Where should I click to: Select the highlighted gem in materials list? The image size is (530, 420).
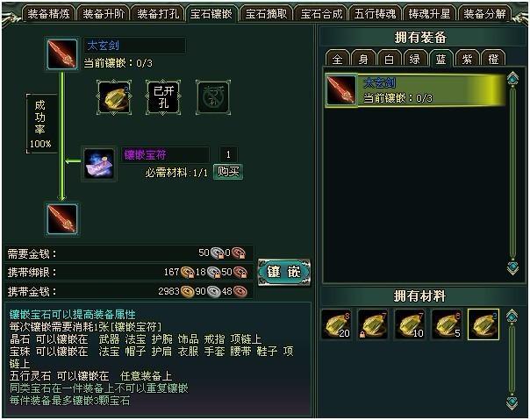point(483,324)
